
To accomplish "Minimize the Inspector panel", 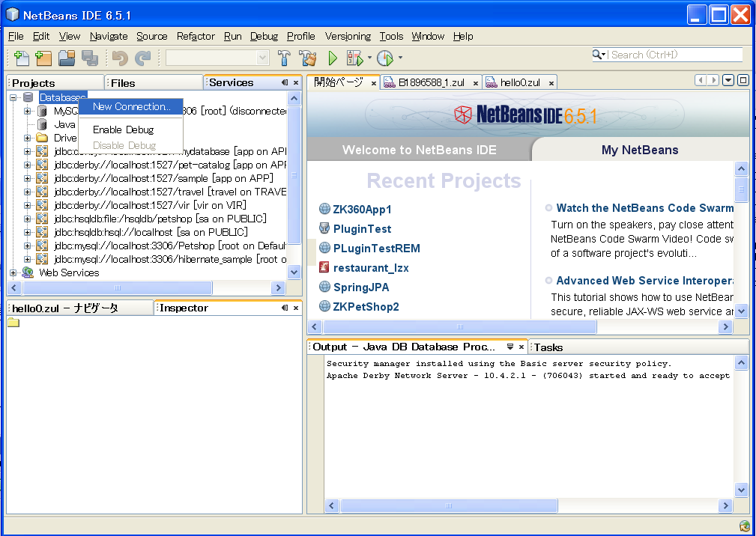I will (285, 308).
